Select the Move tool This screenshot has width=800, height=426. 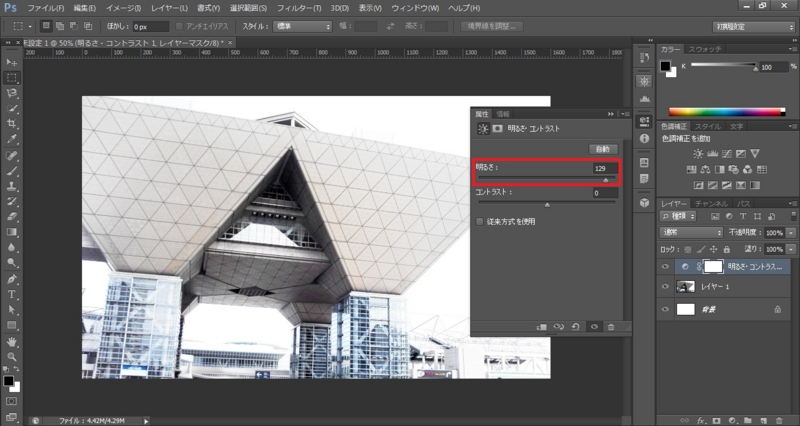[11, 62]
